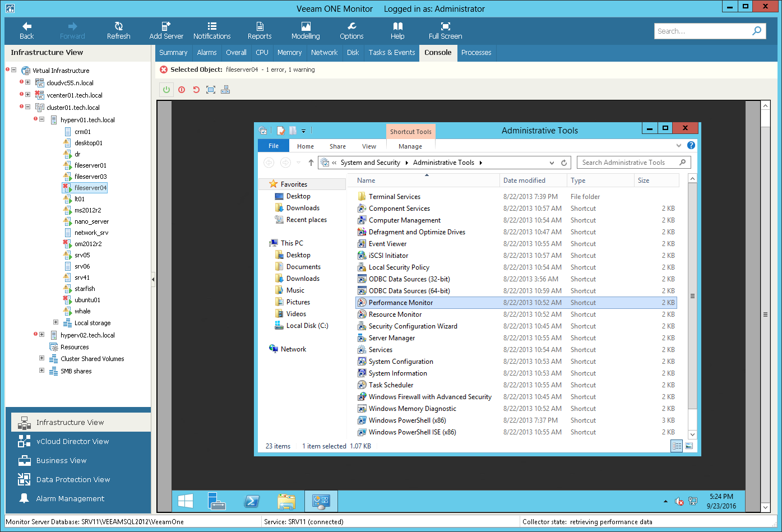Screen dimensions: 782x532
Task: Open File Explorer taskbar icon in console
Action: pyautogui.click(x=286, y=501)
